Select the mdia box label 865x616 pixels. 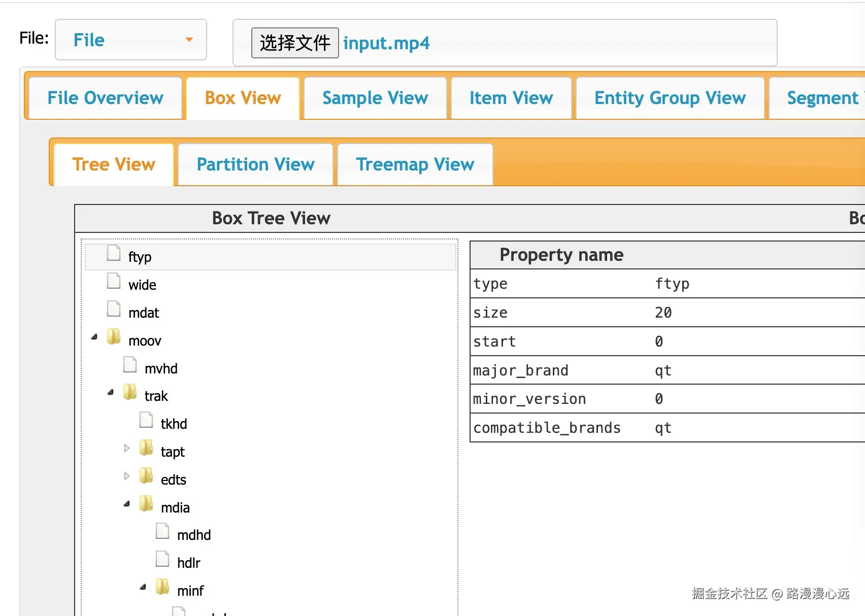pos(175,507)
